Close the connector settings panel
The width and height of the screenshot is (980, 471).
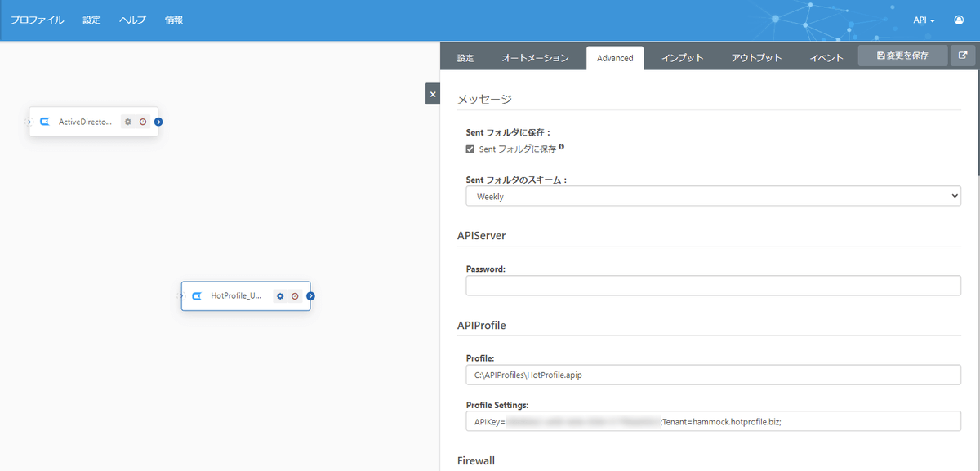(433, 94)
